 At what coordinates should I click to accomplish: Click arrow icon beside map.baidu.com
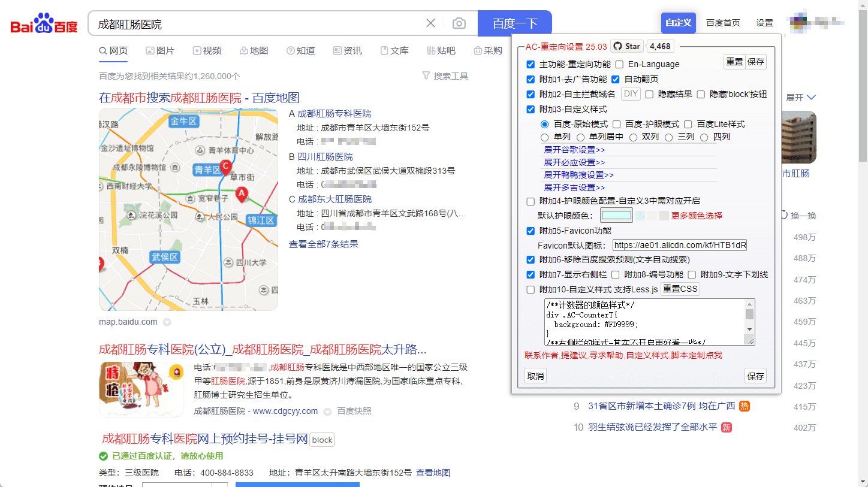point(167,322)
